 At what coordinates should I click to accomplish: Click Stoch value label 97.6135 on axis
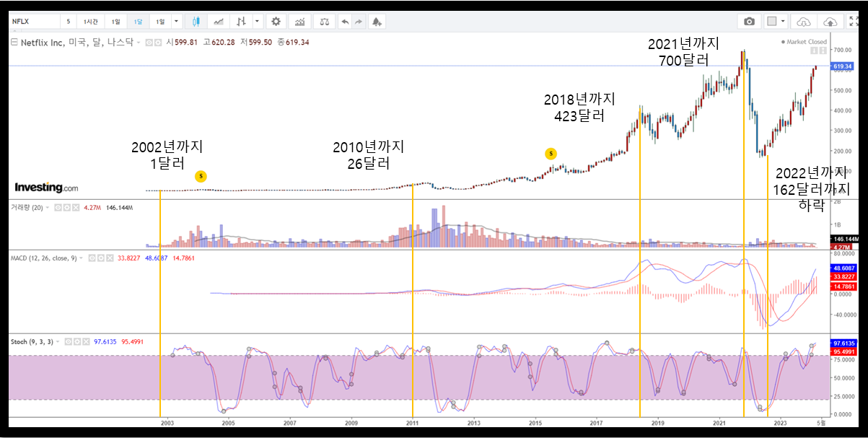point(844,343)
